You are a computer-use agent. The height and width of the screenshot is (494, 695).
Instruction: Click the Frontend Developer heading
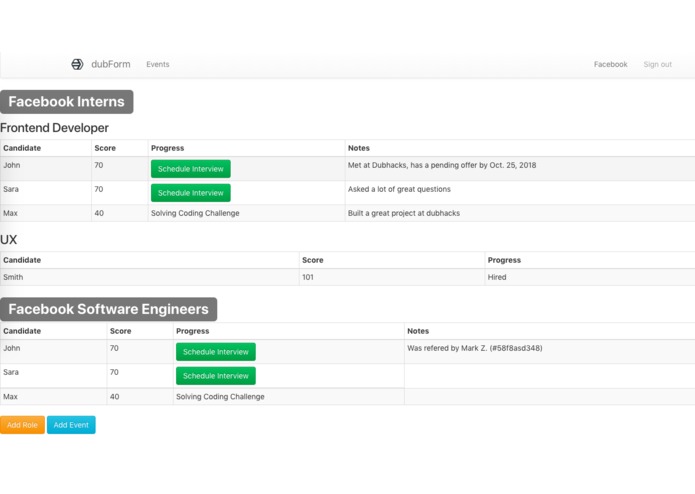click(x=55, y=128)
